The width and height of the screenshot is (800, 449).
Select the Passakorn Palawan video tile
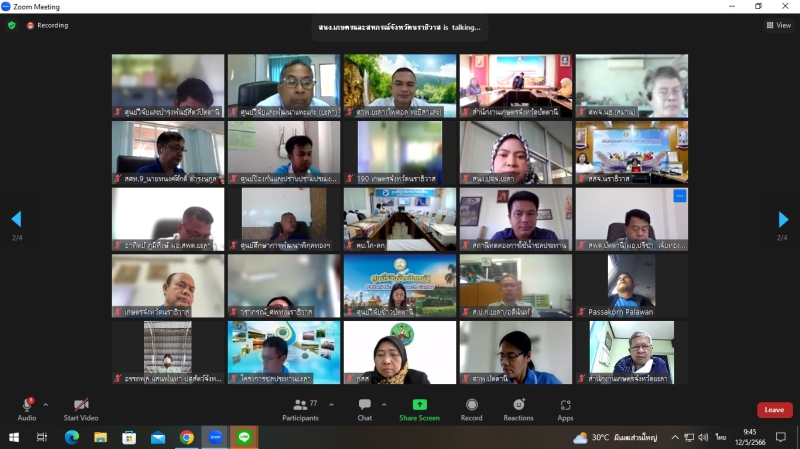pyautogui.click(x=630, y=285)
